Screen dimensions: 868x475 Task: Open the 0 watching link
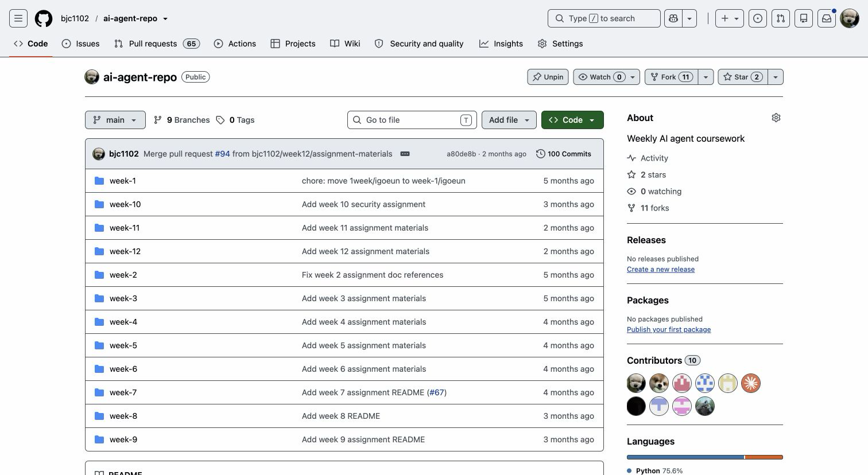(654, 191)
